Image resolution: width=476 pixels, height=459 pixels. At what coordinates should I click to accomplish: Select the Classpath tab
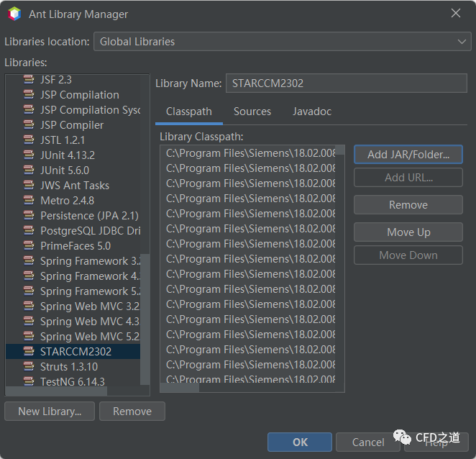click(188, 112)
